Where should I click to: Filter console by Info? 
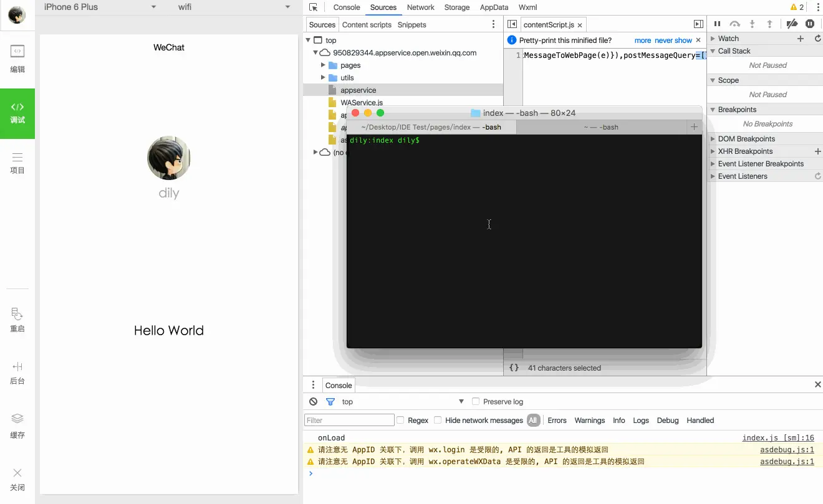click(x=618, y=421)
